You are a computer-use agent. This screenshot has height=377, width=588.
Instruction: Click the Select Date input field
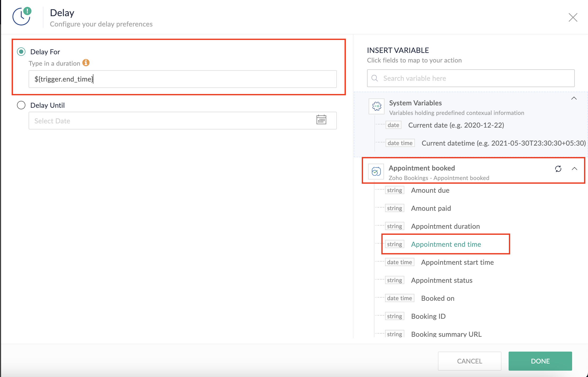[172, 121]
